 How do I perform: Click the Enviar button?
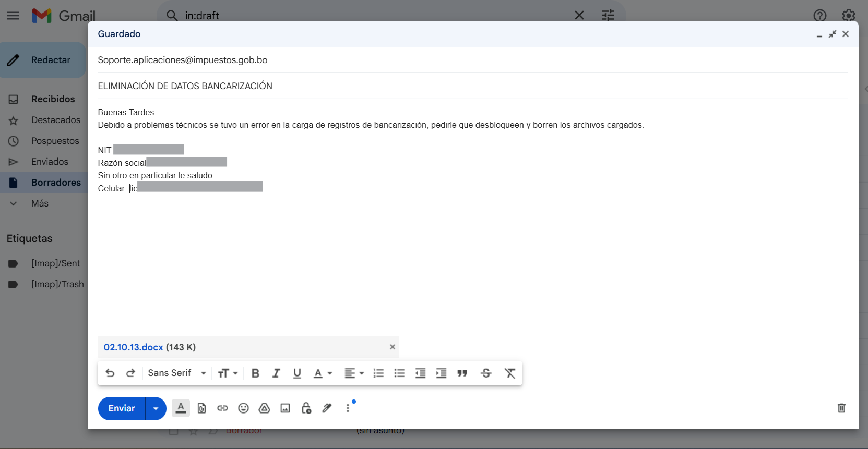pyautogui.click(x=122, y=408)
